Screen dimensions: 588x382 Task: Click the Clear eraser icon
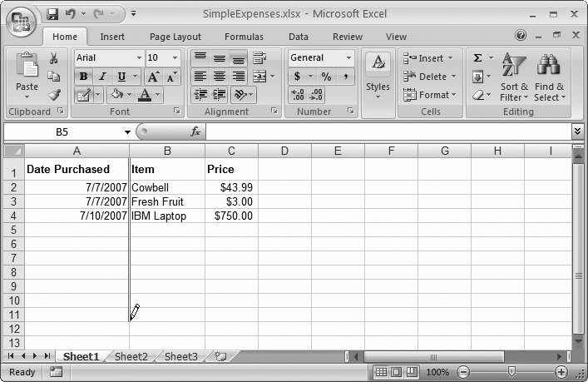[478, 95]
